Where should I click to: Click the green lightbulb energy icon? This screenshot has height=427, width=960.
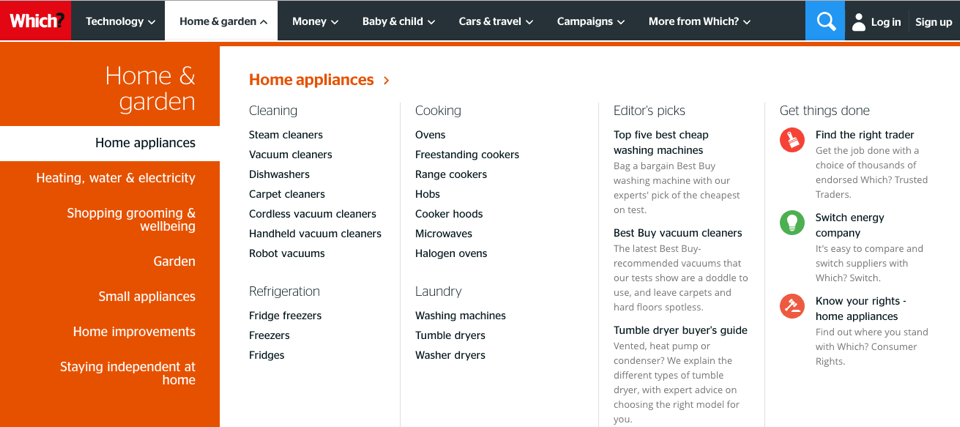792,223
